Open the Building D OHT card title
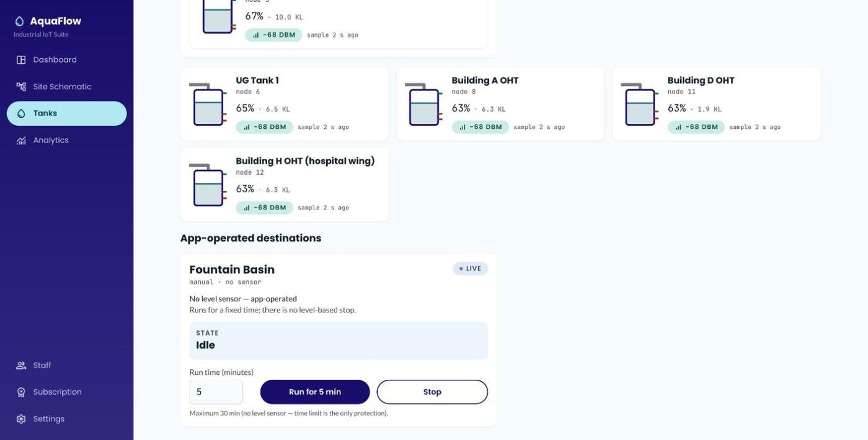Screen dimensions: 868x440 coord(701,81)
